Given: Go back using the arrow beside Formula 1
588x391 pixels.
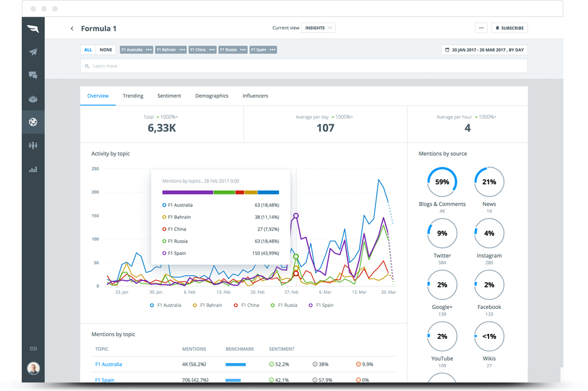Looking at the screenshot, I should pyautogui.click(x=72, y=28).
